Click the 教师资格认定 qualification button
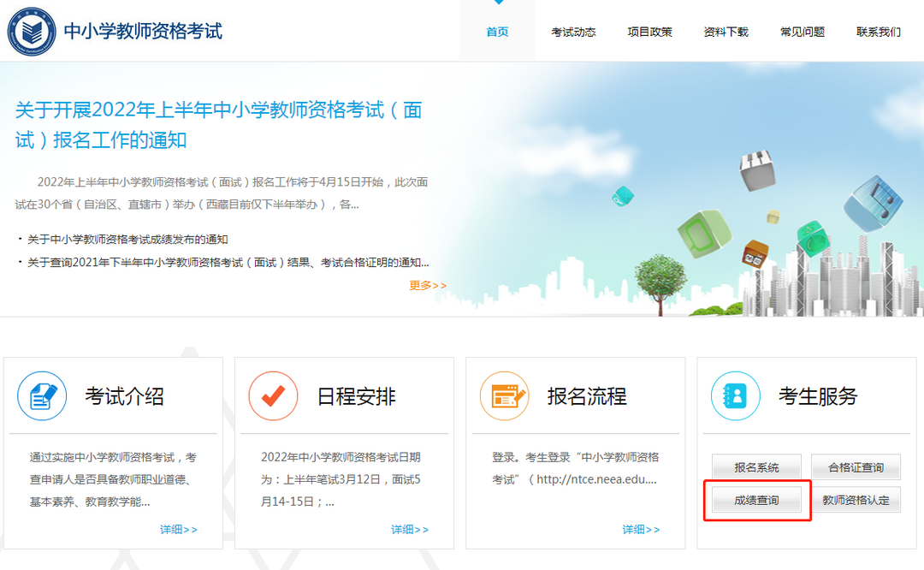This screenshot has width=924, height=570. [856, 499]
